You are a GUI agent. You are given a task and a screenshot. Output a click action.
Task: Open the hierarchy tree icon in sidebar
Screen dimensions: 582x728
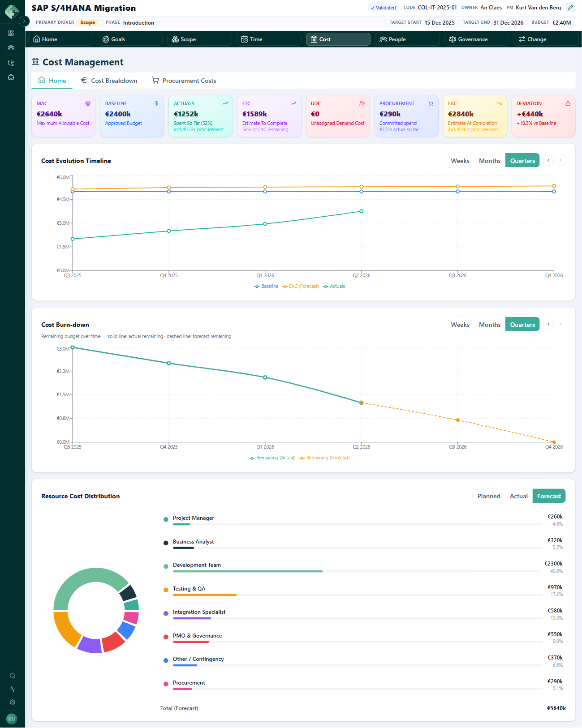click(11, 63)
